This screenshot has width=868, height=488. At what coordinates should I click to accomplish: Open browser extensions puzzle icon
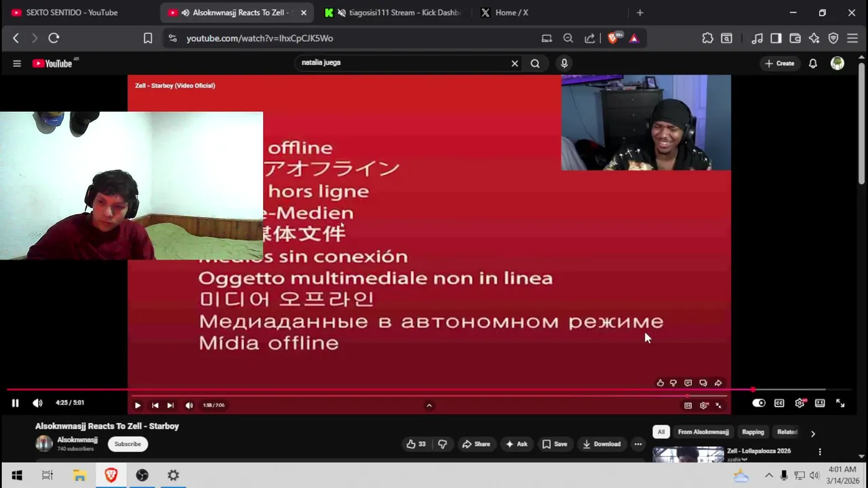707,38
